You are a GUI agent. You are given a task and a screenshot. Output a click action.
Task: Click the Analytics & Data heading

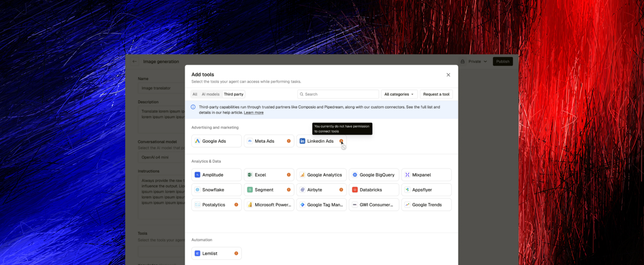(206, 161)
